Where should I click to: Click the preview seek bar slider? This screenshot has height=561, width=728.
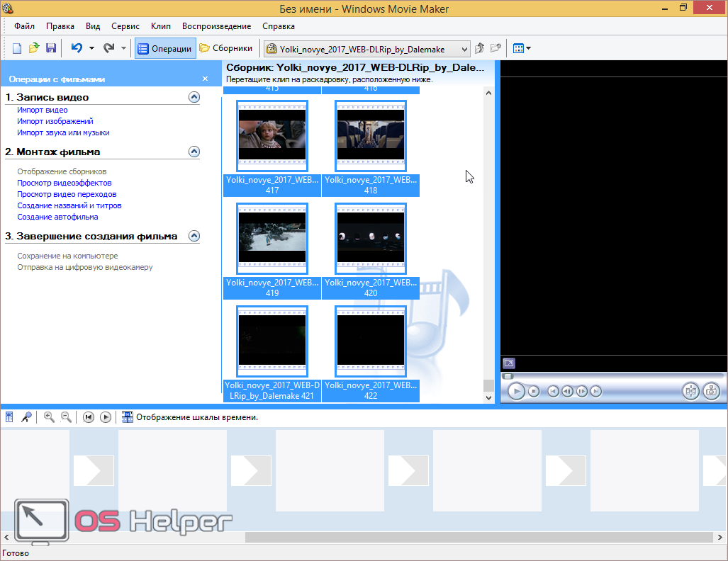click(508, 376)
